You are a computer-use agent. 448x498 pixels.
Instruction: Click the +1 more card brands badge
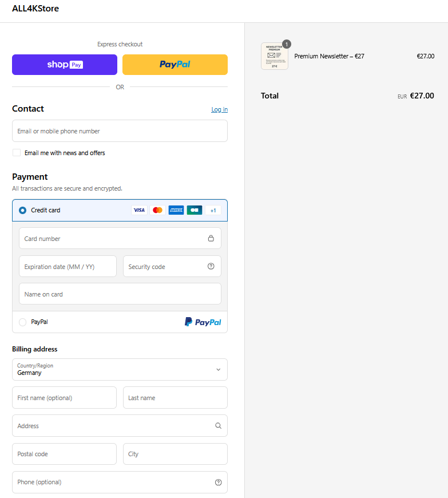pyautogui.click(x=213, y=210)
